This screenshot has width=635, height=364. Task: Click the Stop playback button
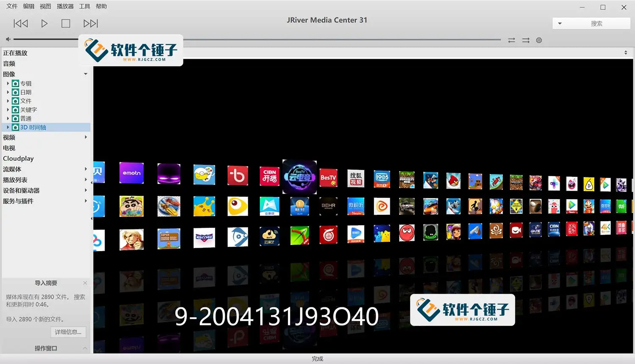pos(66,23)
